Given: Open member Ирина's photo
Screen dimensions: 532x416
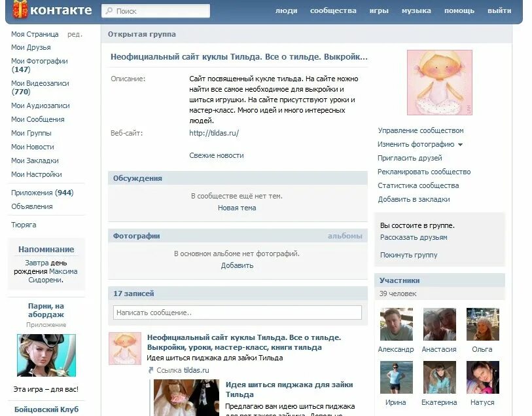Looking at the screenshot, I should (397, 377).
